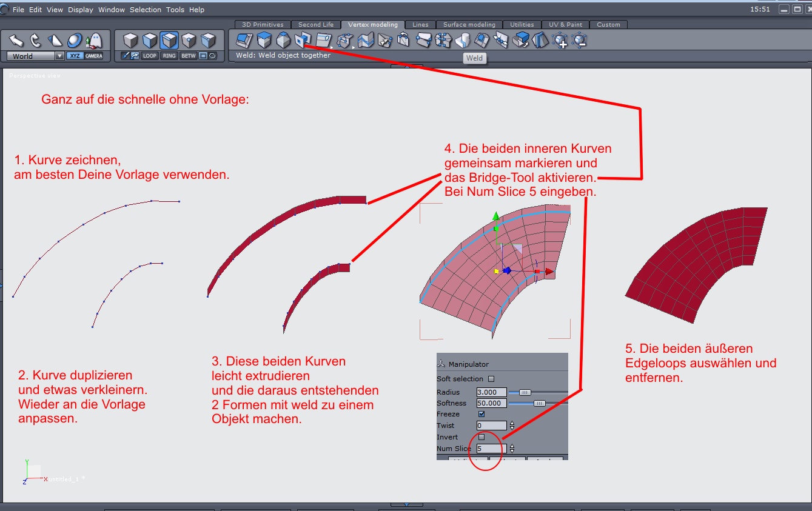Click the sphere with minus smoothing icon
The height and width of the screenshot is (511, 812).
tap(579, 41)
